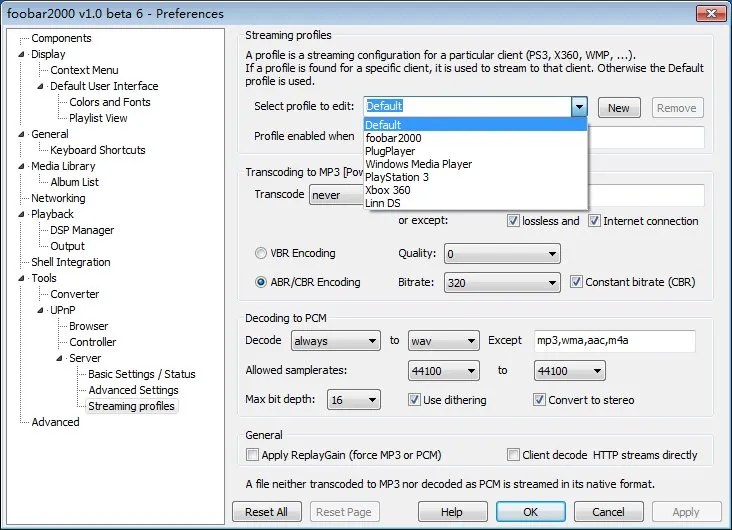Toggle the Convert to stereo checkbox

(539, 400)
